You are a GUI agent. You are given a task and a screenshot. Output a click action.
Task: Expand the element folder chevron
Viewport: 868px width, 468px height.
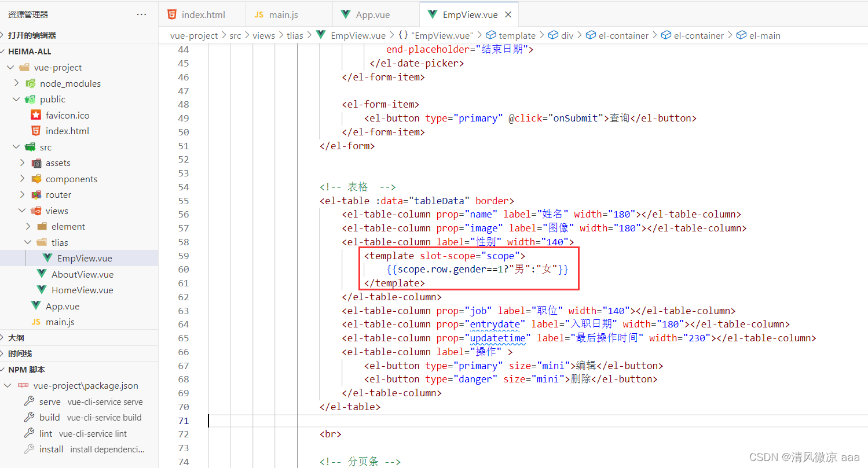28,227
